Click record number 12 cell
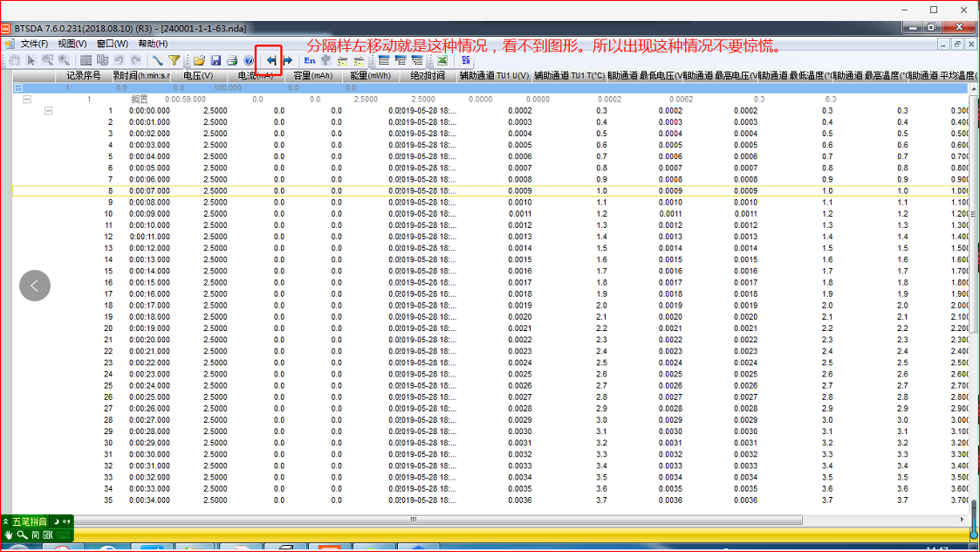980x552 pixels. 109,237
